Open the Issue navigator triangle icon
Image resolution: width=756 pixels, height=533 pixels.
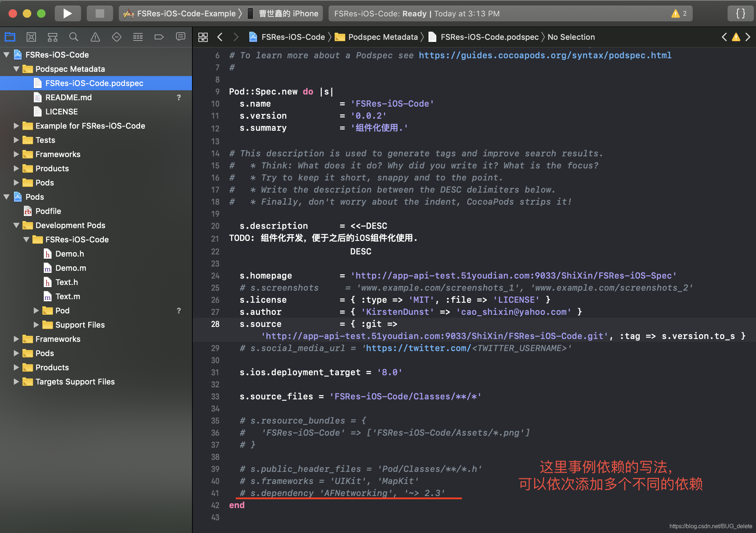(x=95, y=37)
